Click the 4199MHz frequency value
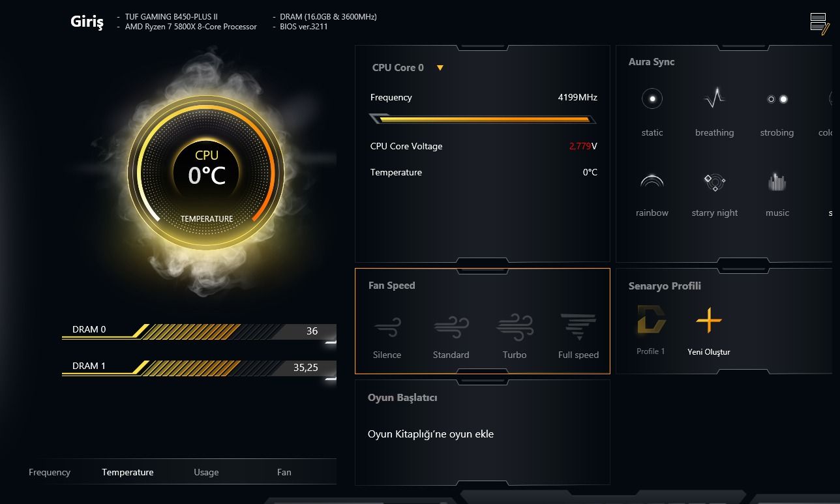The image size is (840, 504). pos(578,97)
